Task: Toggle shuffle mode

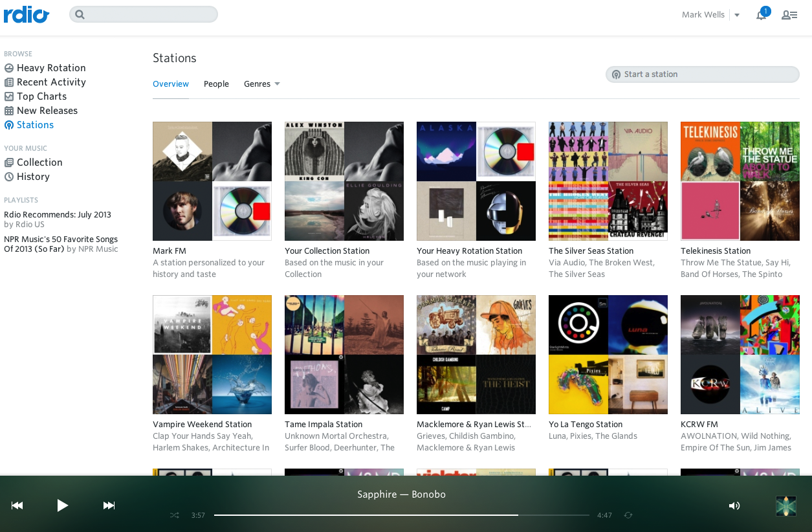Action: (x=175, y=515)
